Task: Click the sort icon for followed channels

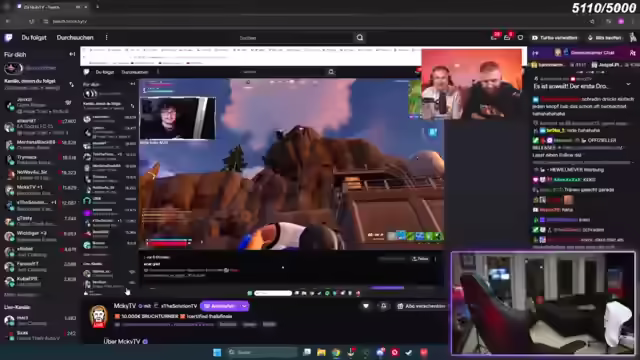Action: (71, 84)
